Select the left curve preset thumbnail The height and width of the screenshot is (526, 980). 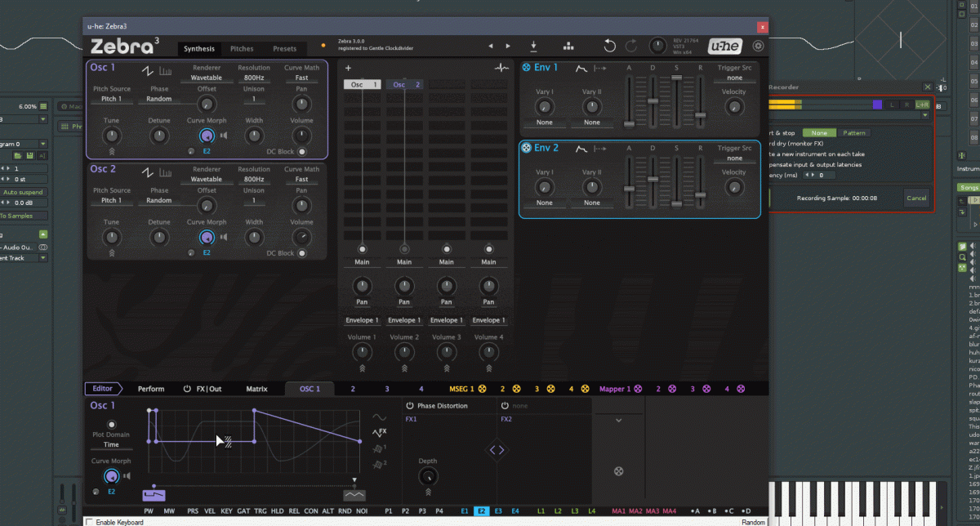click(154, 495)
